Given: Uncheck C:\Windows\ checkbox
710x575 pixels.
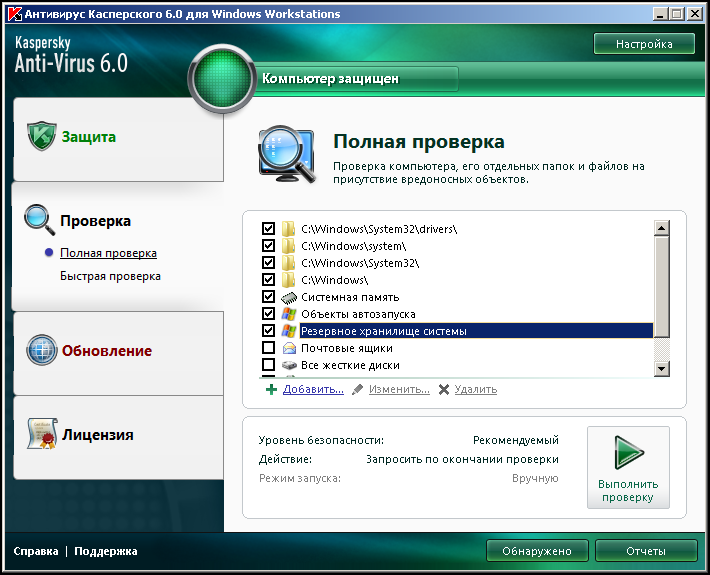Looking at the screenshot, I should [x=268, y=280].
